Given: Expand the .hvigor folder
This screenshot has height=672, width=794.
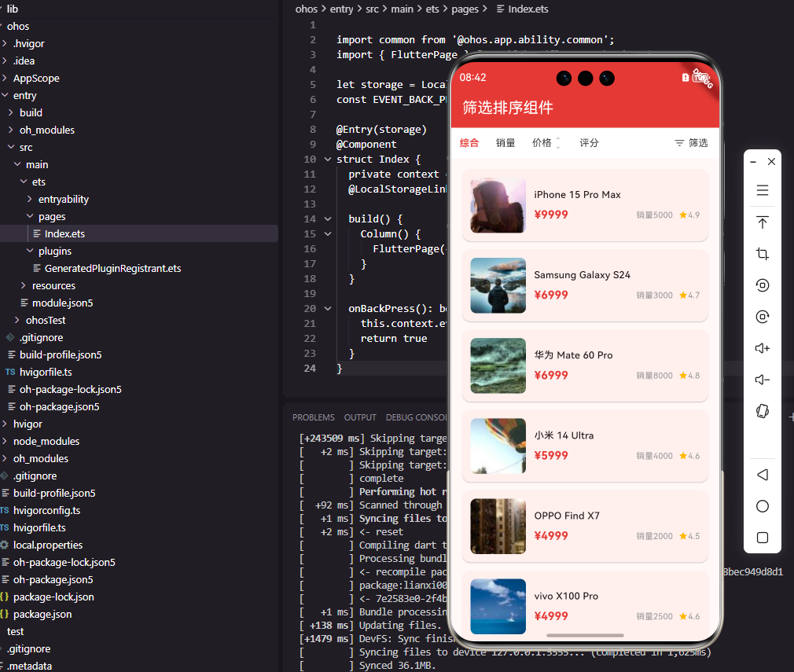Looking at the screenshot, I should point(29,43).
